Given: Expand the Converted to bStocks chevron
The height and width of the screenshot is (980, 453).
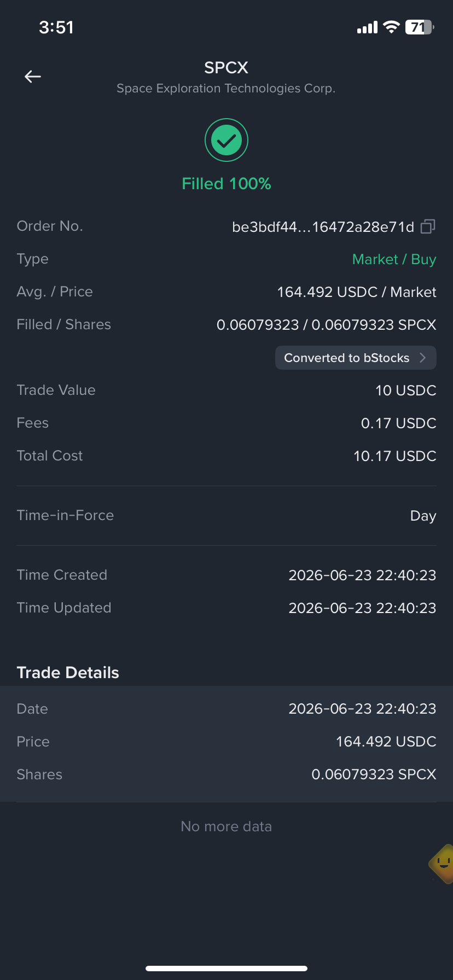Looking at the screenshot, I should 422,358.
